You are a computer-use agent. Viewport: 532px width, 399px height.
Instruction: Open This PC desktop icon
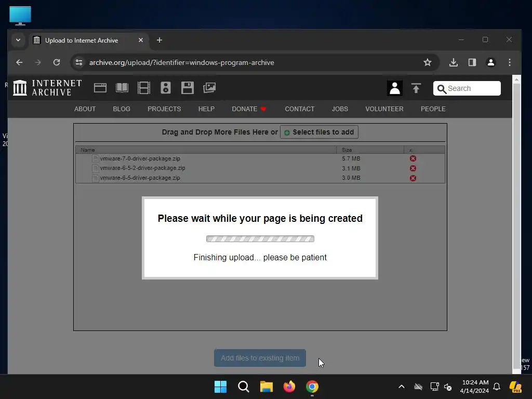tap(20, 16)
